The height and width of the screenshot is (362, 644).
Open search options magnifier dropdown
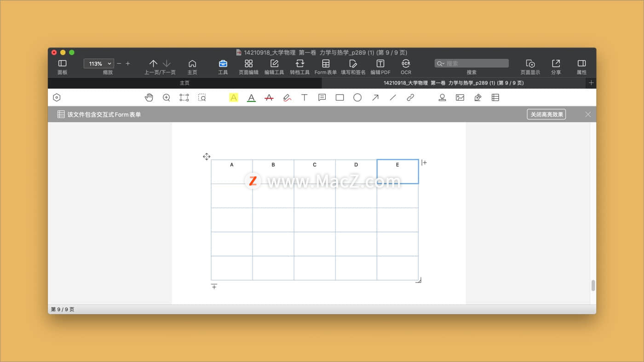click(441, 63)
